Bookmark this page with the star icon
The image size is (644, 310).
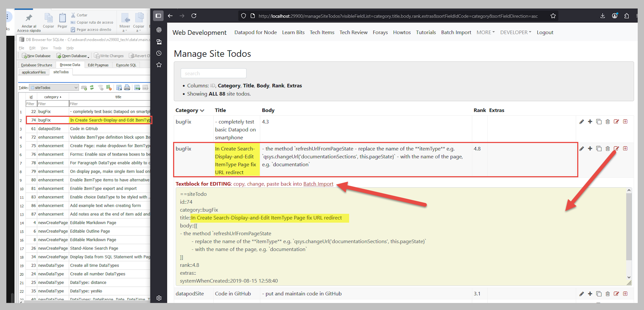(553, 16)
